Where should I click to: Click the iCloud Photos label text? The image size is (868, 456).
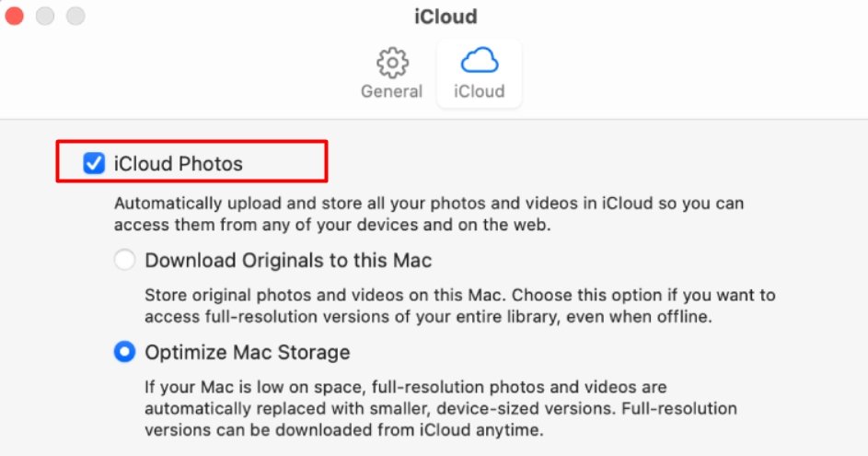point(179,164)
